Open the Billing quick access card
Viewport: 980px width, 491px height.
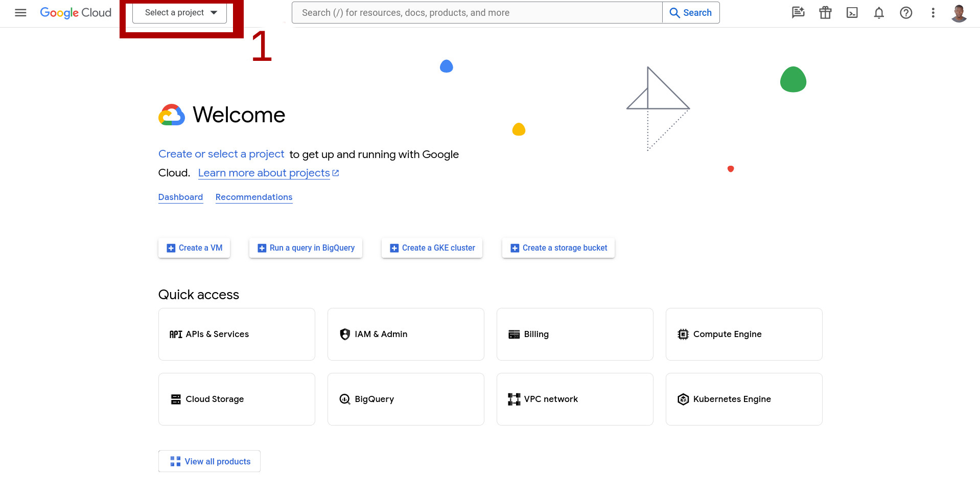(x=575, y=334)
